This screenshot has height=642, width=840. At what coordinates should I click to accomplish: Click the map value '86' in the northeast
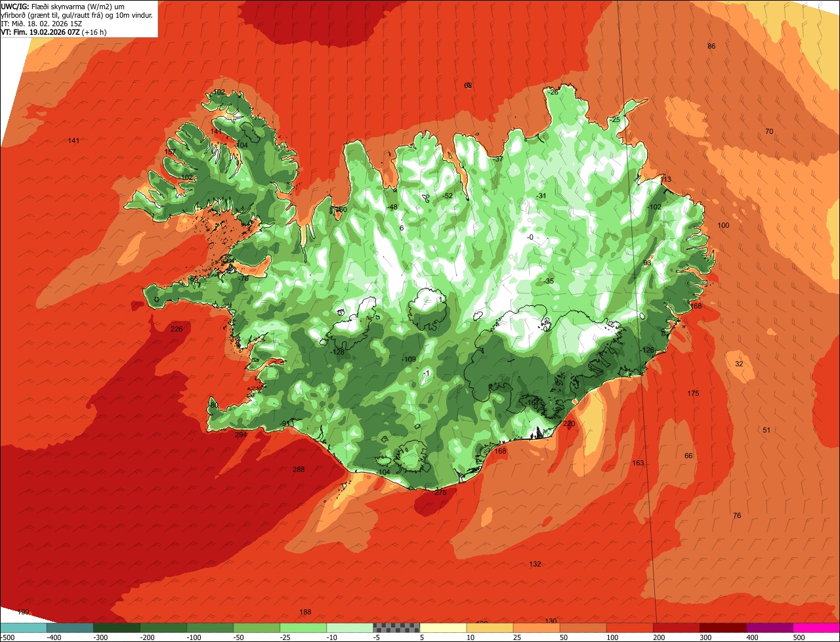711,46
